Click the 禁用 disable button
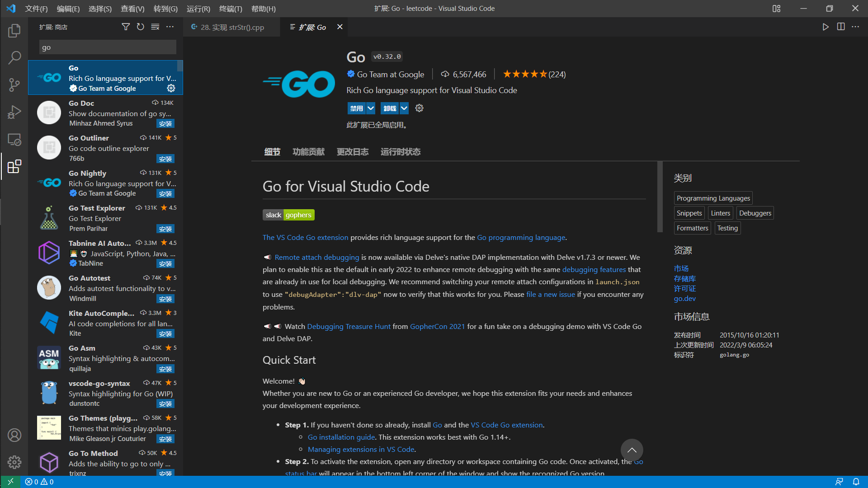The image size is (868, 488). (x=357, y=108)
